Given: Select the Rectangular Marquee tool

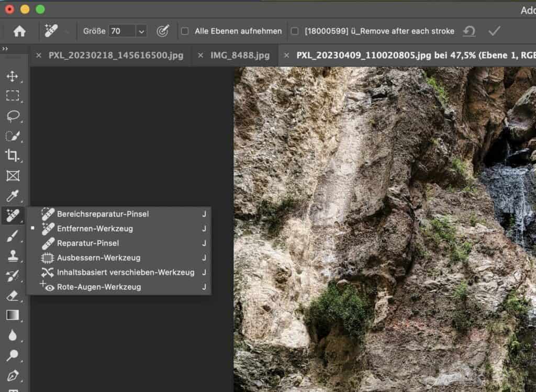Looking at the screenshot, I should pyautogui.click(x=13, y=96).
